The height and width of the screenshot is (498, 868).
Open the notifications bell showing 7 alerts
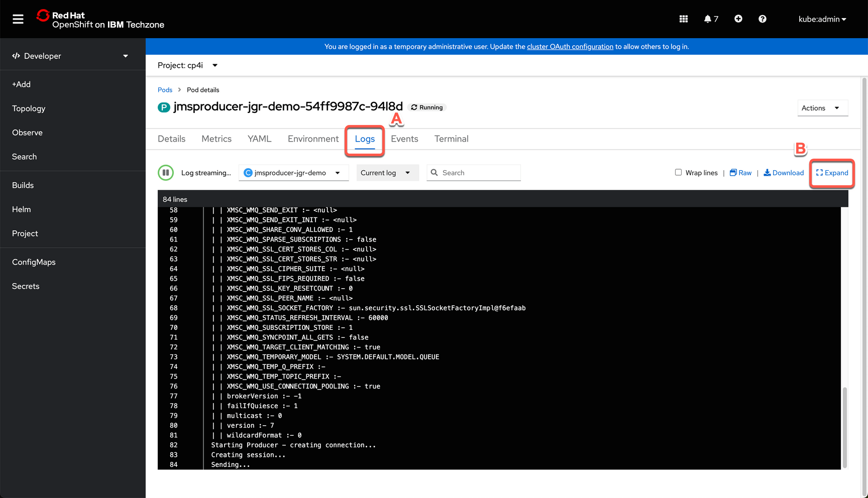(x=709, y=19)
